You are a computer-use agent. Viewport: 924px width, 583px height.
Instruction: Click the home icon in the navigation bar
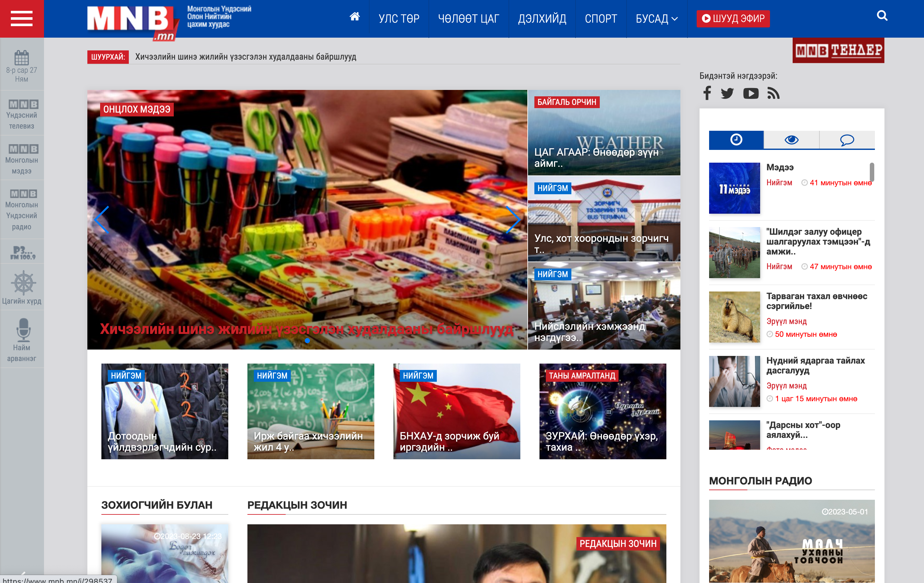[x=355, y=17]
